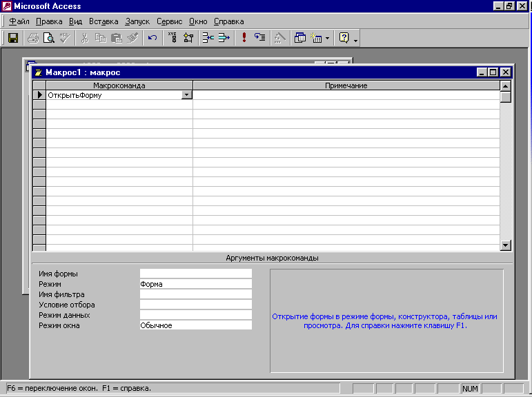Maximize the Макрос1 macro window
Viewport: 532px width, 397px height.
pyautogui.click(x=493, y=72)
